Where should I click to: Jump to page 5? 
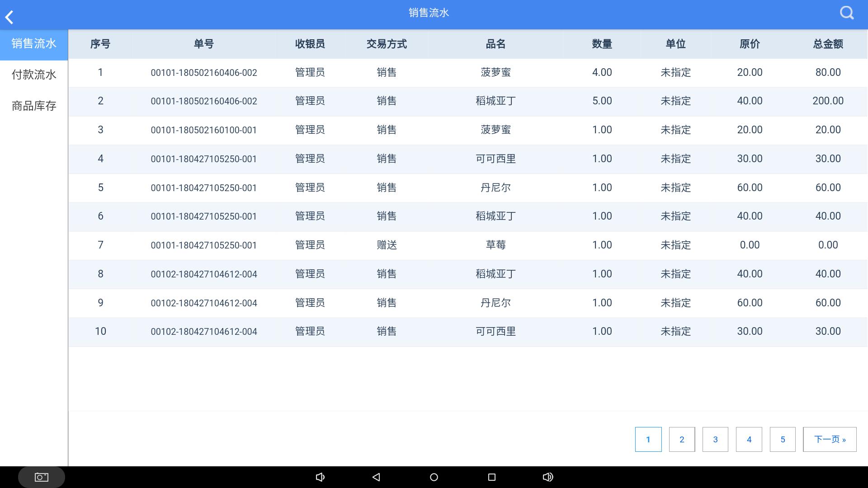(783, 439)
